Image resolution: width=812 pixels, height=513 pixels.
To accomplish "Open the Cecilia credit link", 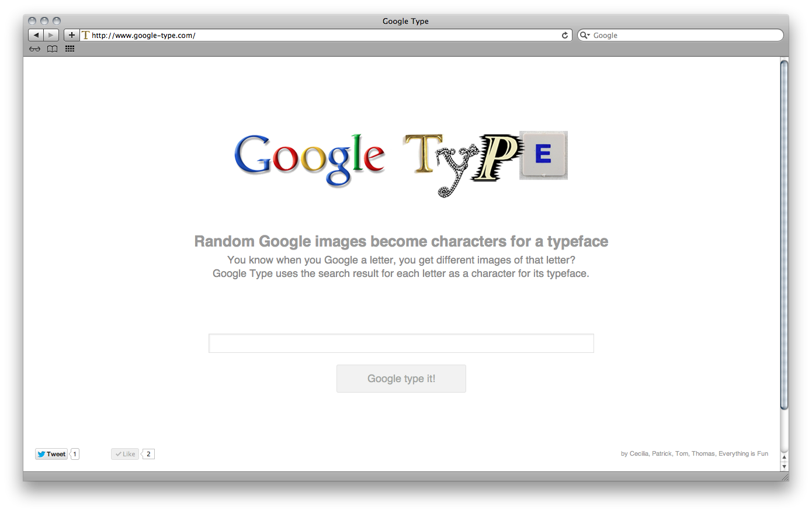I will (x=639, y=453).
